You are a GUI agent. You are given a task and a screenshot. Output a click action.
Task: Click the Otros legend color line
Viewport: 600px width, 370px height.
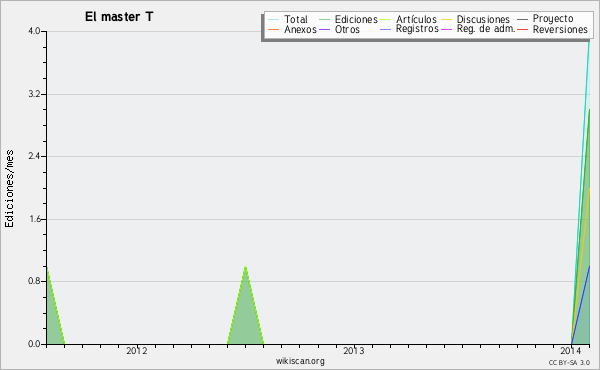(x=324, y=29)
